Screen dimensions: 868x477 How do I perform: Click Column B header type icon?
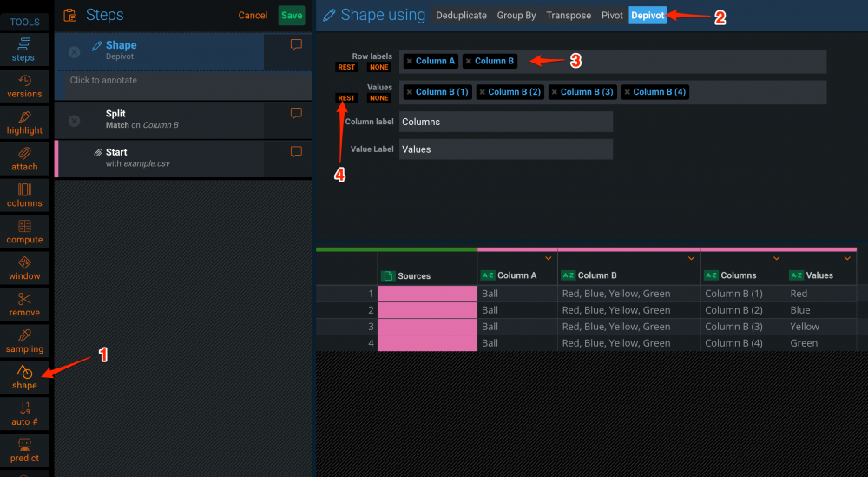[x=568, y=275]
